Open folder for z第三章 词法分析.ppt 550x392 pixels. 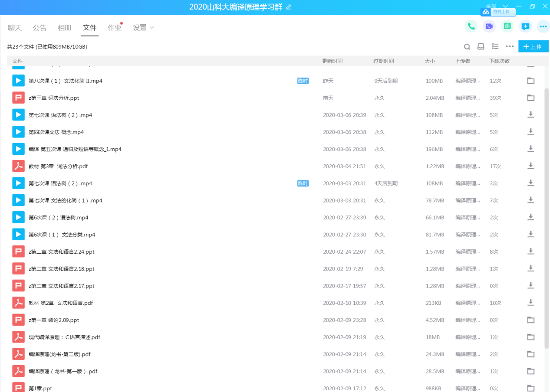point(530,98)
